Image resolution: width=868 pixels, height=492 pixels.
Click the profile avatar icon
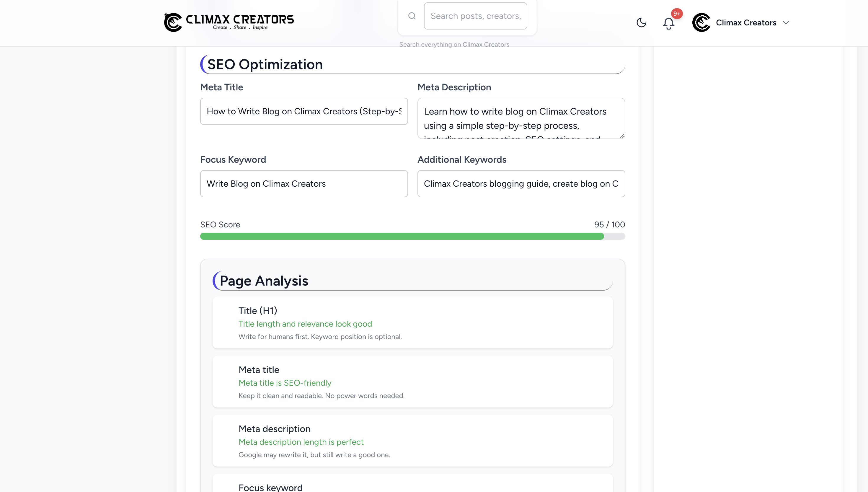pyautogui.click(x=701, y=23)
